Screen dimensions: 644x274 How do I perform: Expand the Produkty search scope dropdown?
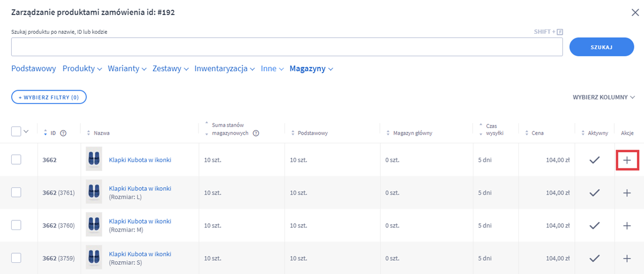click(x=82, y=69)
